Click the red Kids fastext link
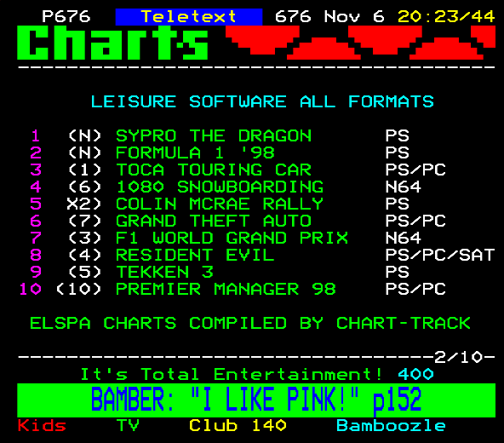This screenshot has height=443, width=504. pos(42,426)
